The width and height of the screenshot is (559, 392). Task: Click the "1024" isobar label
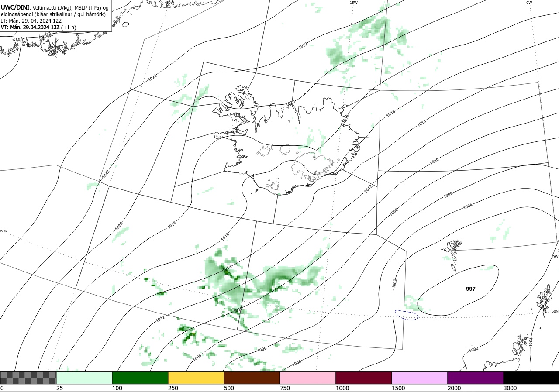(152, 77)
